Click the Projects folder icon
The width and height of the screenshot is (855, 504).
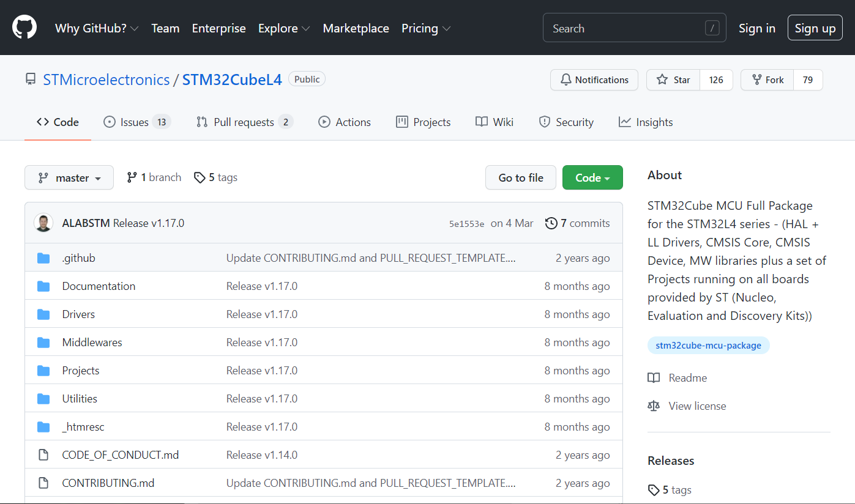pyautogui.click(x=43, y=371)
